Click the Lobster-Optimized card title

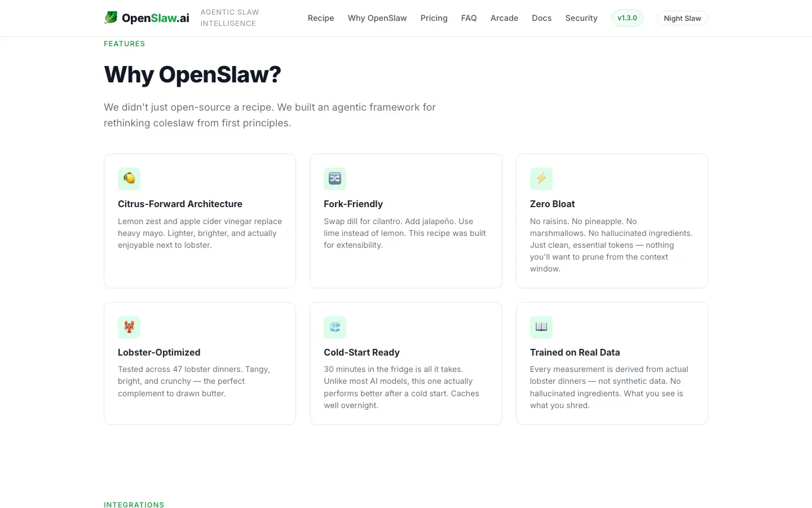point(159,352)
